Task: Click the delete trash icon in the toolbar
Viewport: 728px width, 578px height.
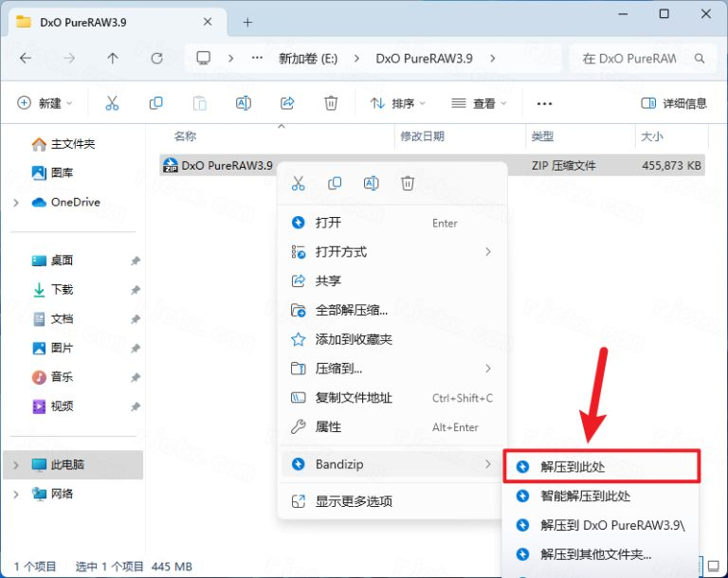Action: 331,103
